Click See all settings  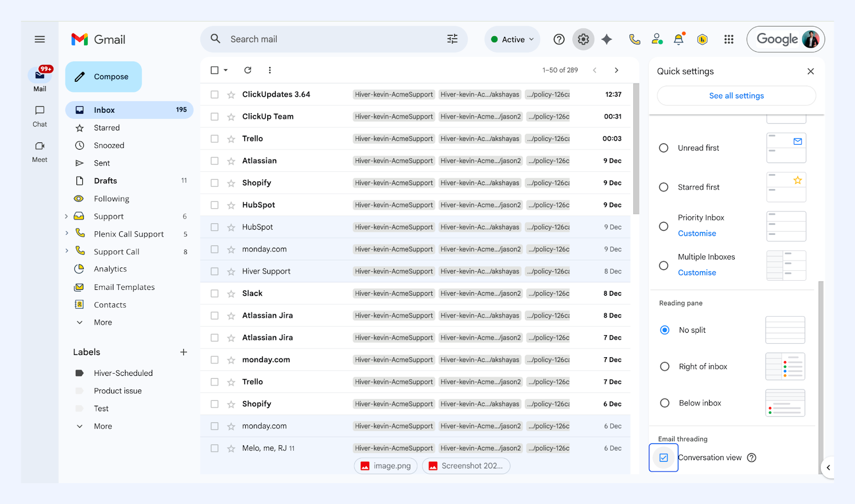[x=736, y=96]
